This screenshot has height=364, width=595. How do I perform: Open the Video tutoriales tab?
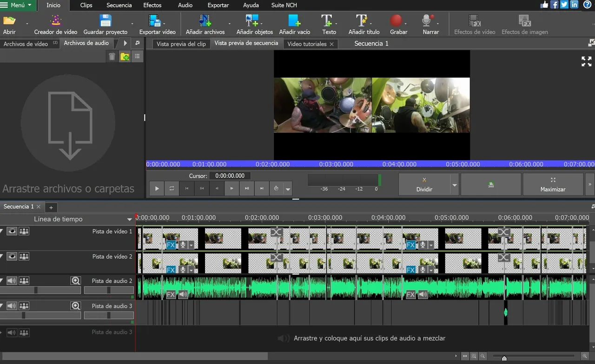(x=307, y=44)
